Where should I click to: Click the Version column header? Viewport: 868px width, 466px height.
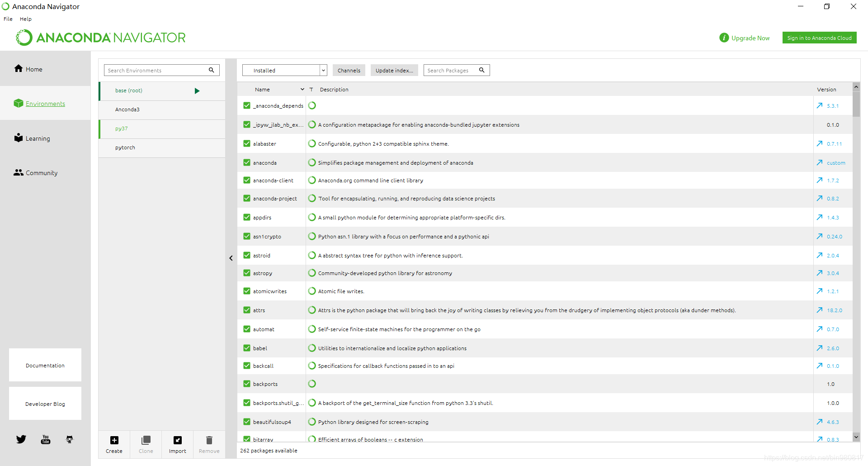[826, 89]
